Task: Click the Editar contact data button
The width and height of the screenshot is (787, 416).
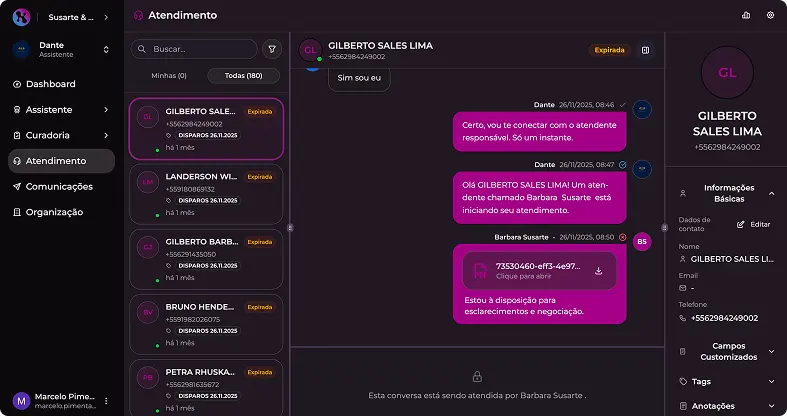Action: click(753, 224)
